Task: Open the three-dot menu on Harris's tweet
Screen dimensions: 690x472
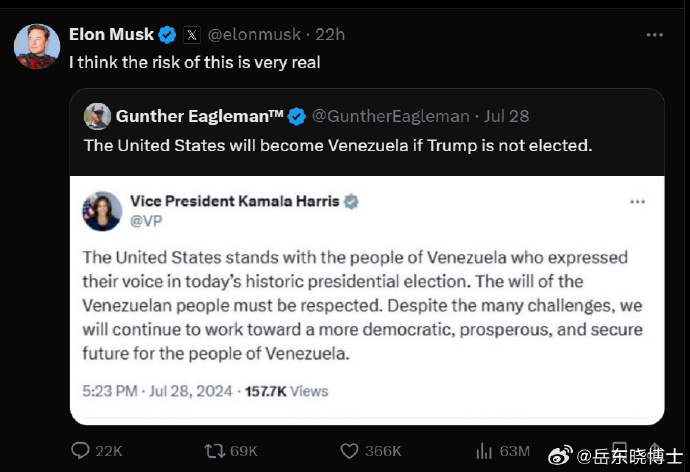Action: coord(637,202)
